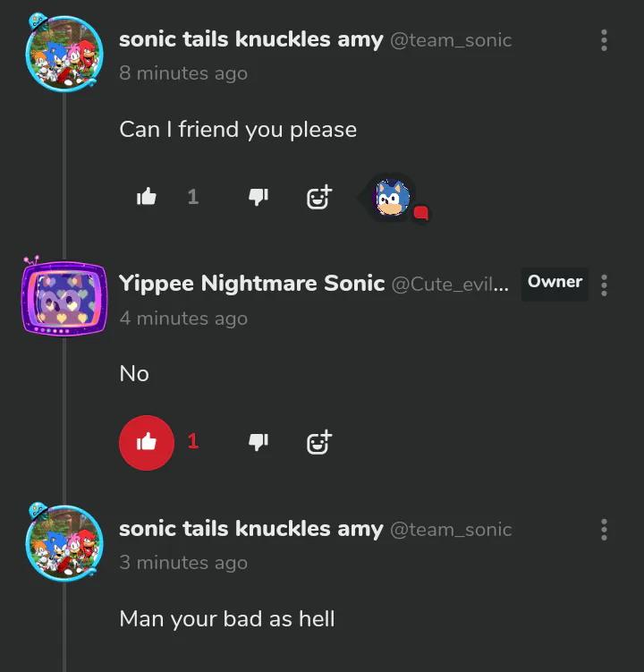The width and height of the screenshot is (644, 672).
Task: Click the Sonic reaction sticker on first comment
Action: (x=392, y=197)
